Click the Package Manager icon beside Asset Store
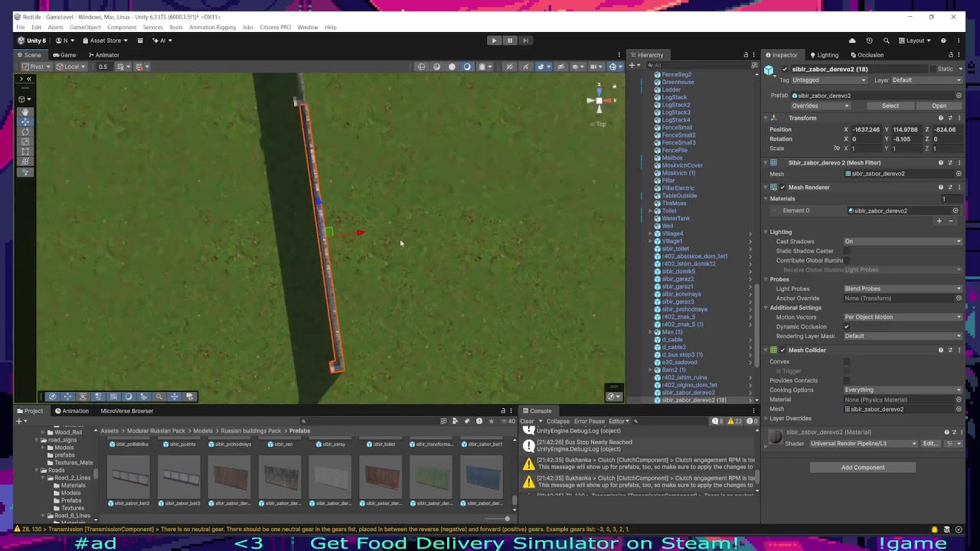Viewport: 980px width, 551px height. tap(140, 41)
